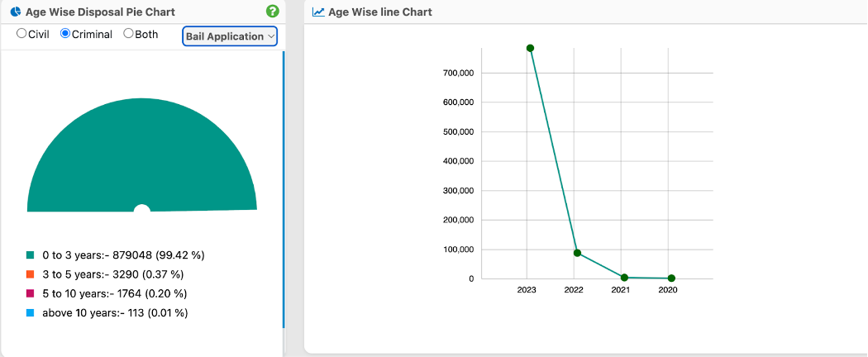Click the 2021 data point on line chart
This screenshot has height=357, width=868.
[624, 278]
